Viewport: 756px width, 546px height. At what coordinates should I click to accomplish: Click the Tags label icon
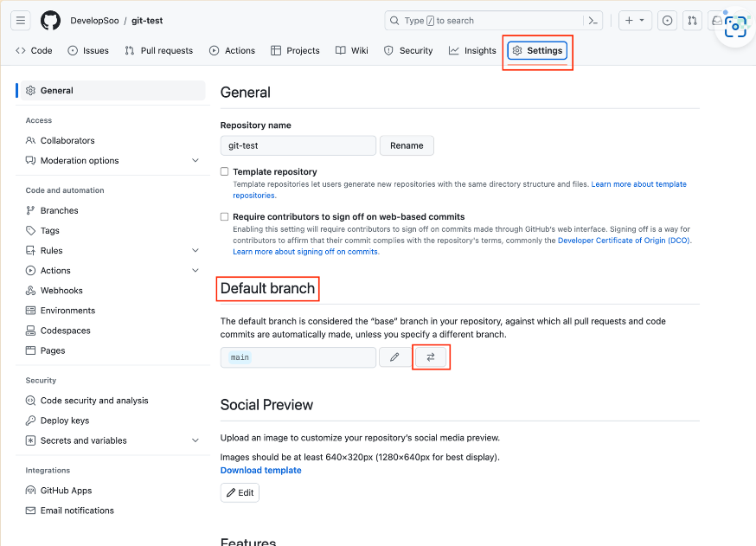(x=30, y=230)
